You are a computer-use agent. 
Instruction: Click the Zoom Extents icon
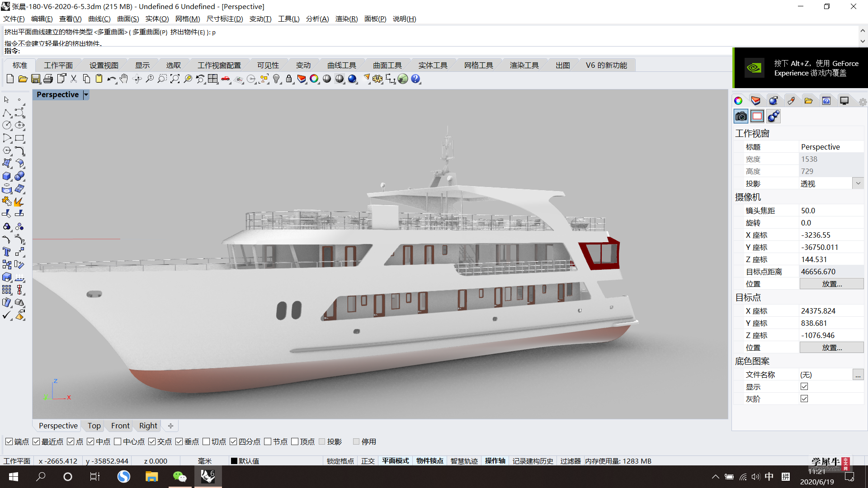[175, 79]
